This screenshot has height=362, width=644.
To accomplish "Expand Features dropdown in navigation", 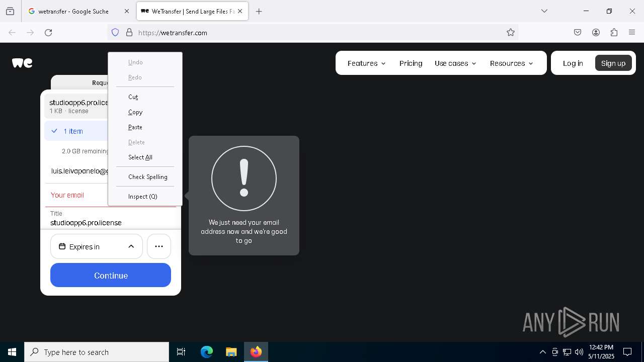I will pyautogui.click(x=367, y=63).
